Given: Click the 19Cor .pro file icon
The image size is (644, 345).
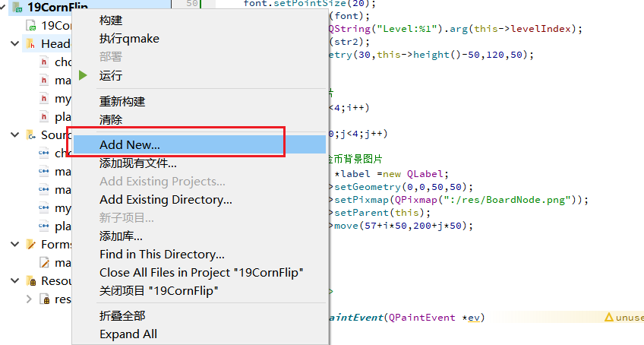Looking at the screenshot, I should pos(31,26).
